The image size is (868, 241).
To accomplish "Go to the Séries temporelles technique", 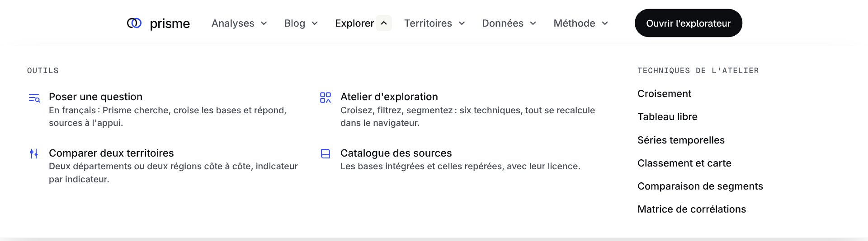I will pos(681,140).
